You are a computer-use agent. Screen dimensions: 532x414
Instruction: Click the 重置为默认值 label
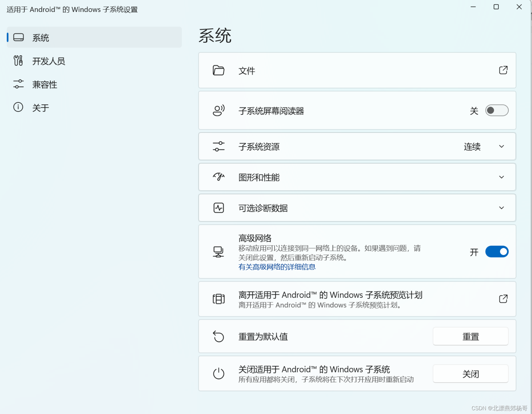coord(263,337)
